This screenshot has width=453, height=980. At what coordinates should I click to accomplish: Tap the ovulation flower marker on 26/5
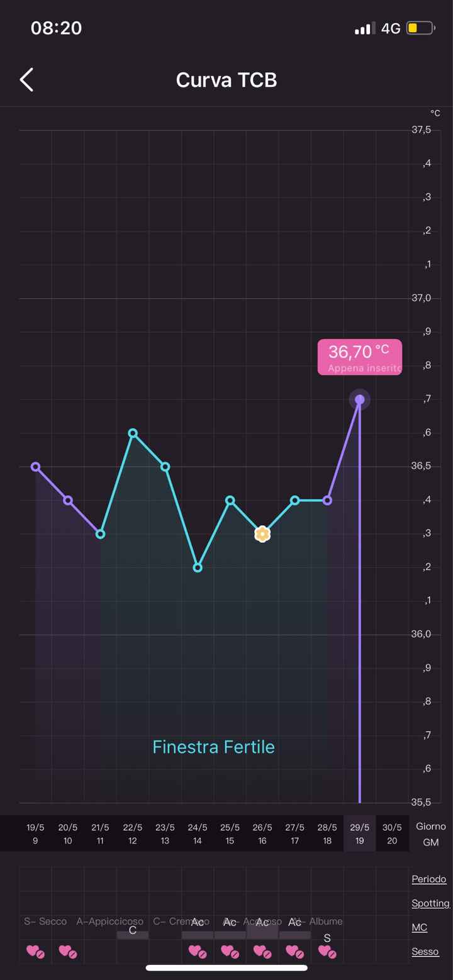(262, 534)
